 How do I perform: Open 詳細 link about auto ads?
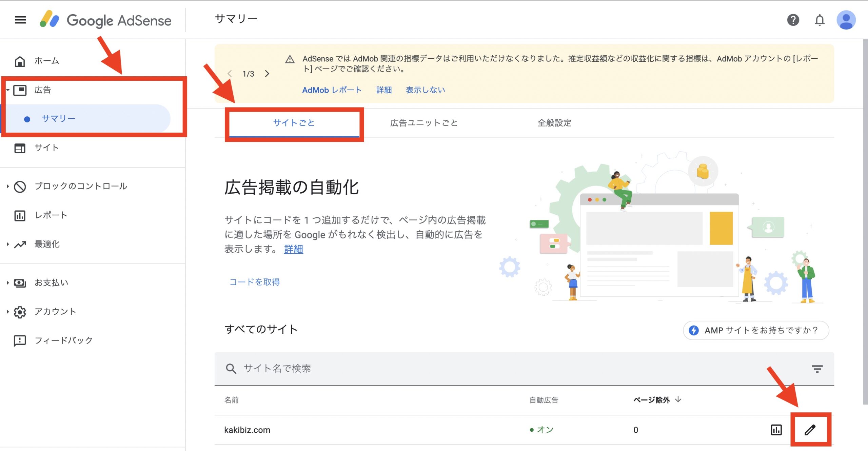coord(293,249)
